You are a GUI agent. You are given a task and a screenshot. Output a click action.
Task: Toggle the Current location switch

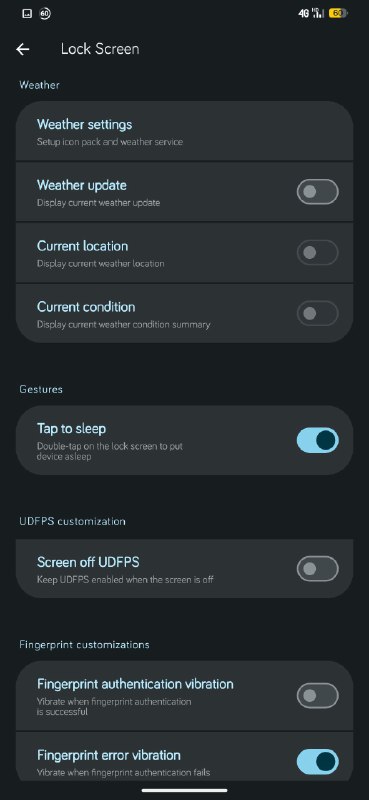click(317, 253)
